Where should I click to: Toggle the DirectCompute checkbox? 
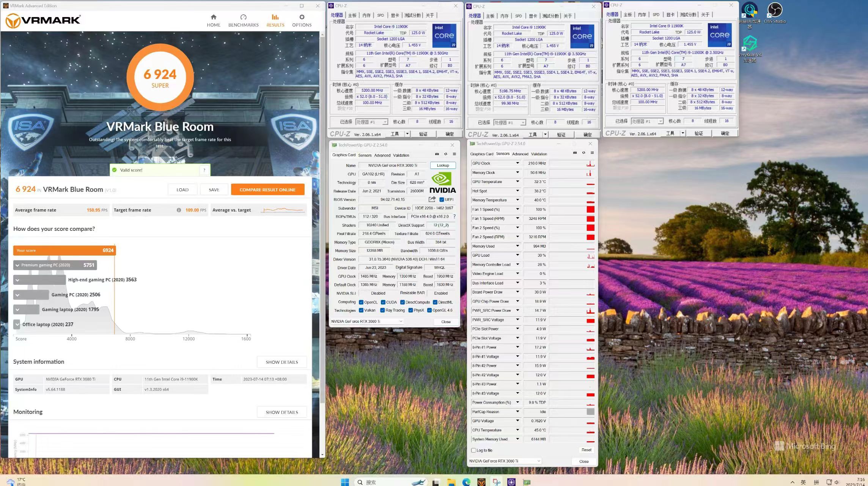(403, 302)
